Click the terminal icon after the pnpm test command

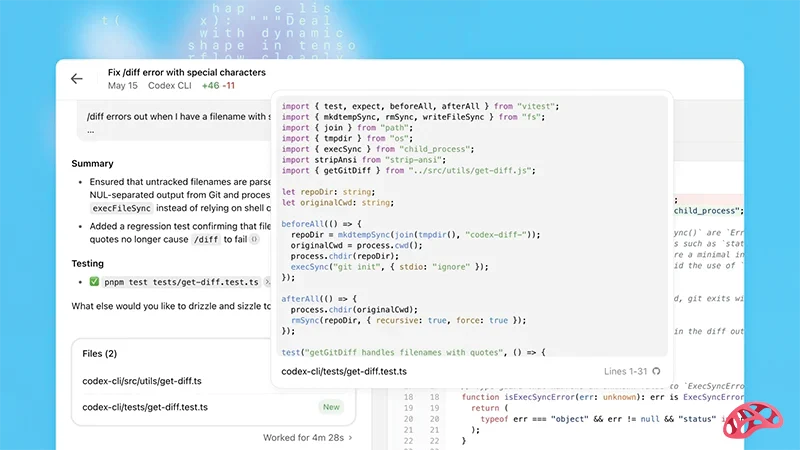point(268,283)
